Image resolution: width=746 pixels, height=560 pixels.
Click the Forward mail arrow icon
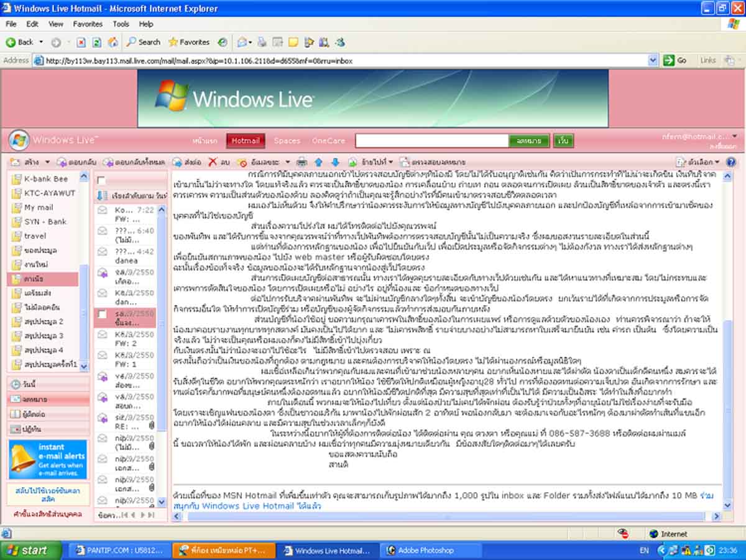(x=177, y=162)
